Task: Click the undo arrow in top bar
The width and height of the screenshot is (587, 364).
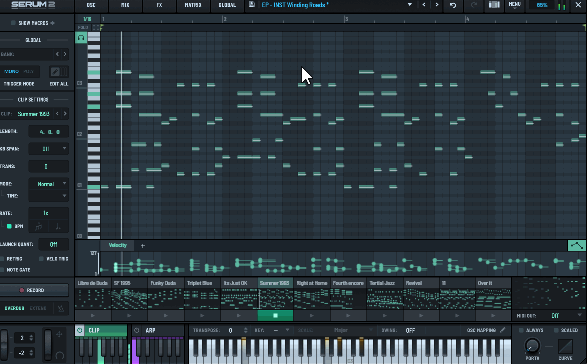Action: 453,5
